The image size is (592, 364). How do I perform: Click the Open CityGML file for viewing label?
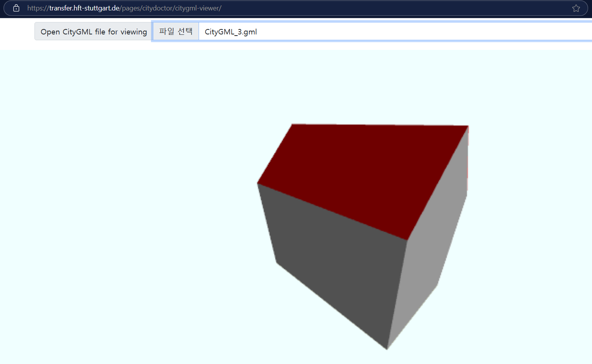pyautogui.click(x=94, y=32)
